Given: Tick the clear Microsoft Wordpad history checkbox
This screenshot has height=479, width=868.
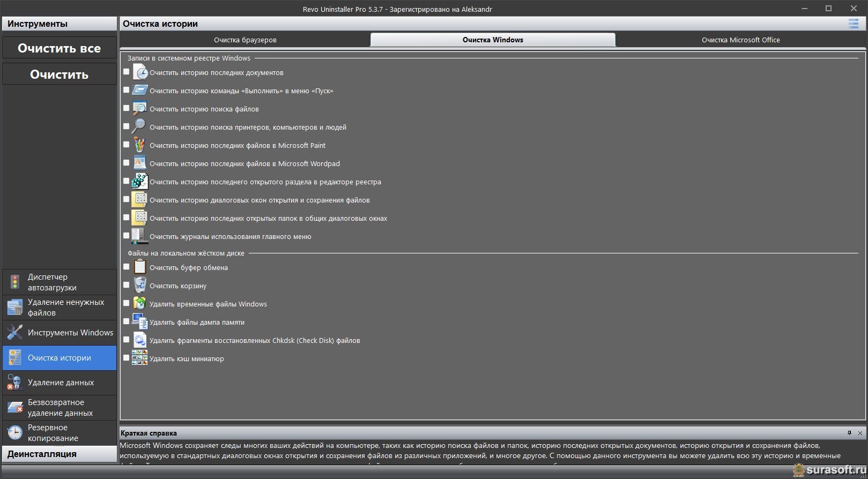Looking at the screenshot, I should click(127, 162).
